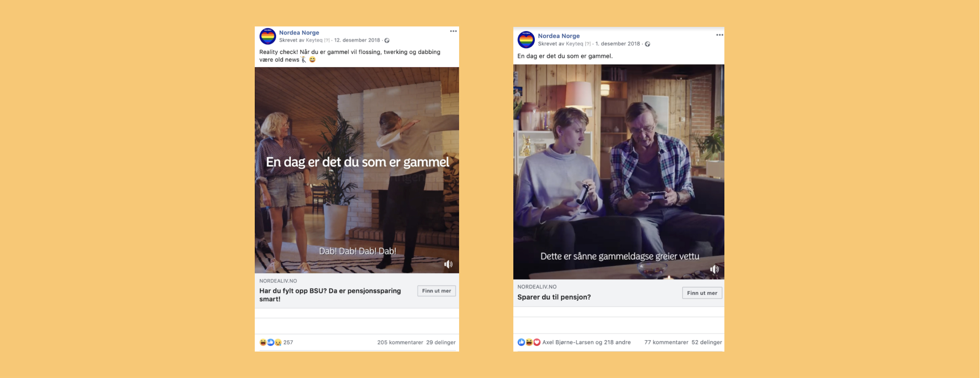980x378 pixels.
Task: Click public globe icon beside 1. desember 2018
Action: (x=647, y=44)
